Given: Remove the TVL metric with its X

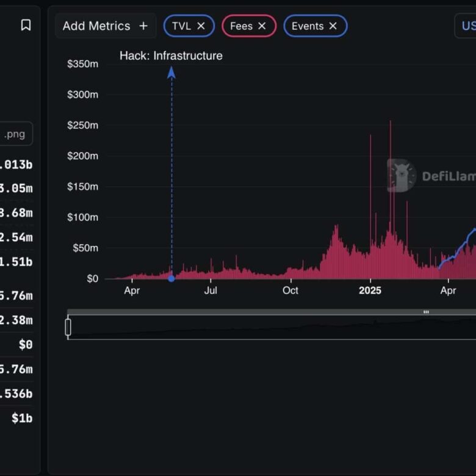Looking at the screenshot, I should pyautogui.click(x=201, y=26).
